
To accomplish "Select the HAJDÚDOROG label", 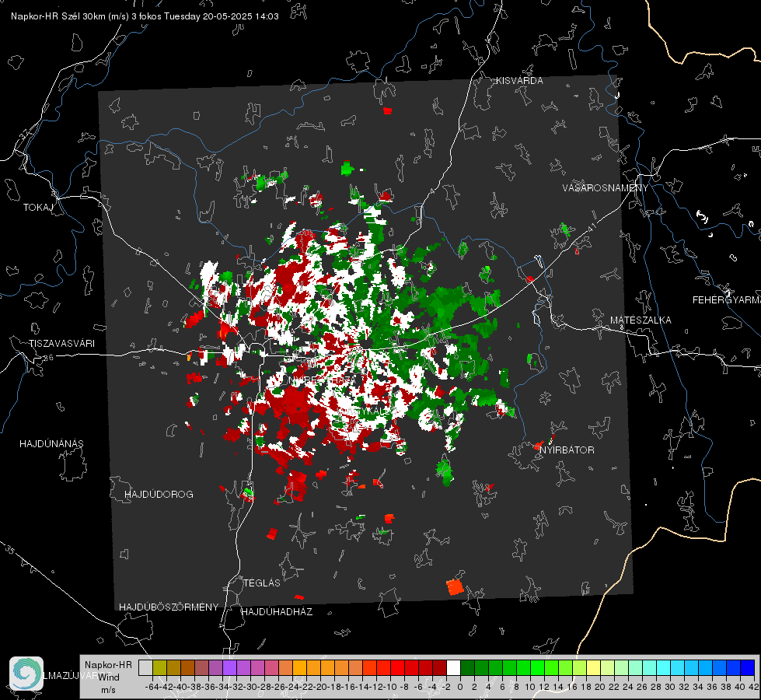I will point(159,495).
